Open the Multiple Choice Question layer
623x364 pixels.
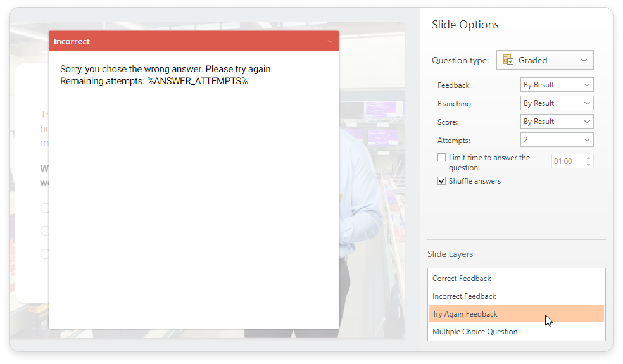pyautogui.click(x=474, y=332)
